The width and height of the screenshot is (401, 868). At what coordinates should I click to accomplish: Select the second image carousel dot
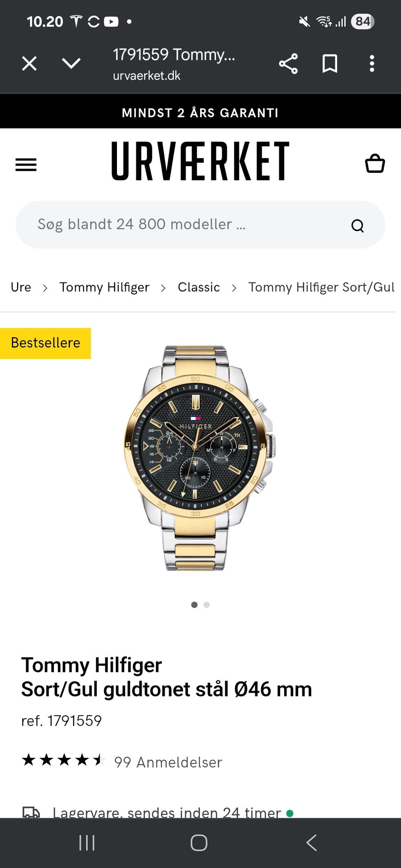(x=206, y=605)
